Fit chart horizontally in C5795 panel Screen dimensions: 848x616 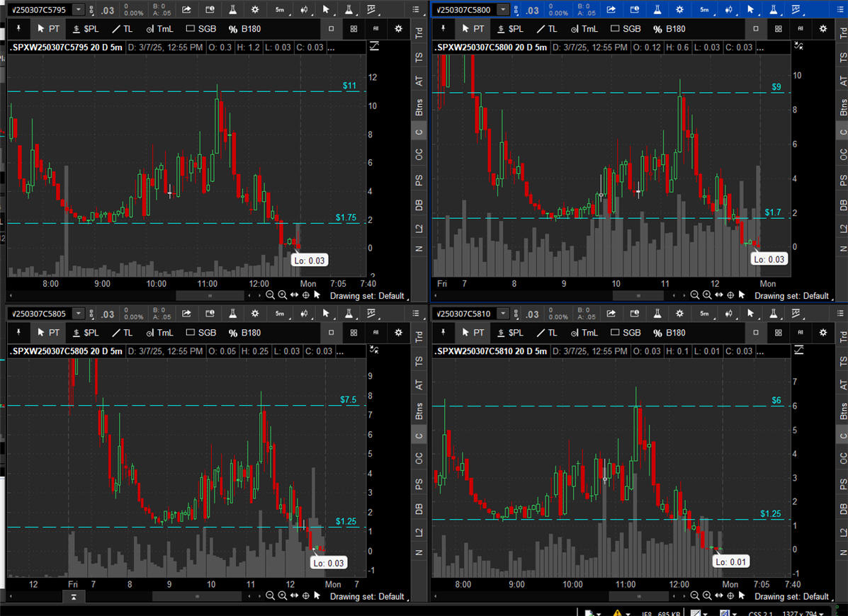pos(294,295)
